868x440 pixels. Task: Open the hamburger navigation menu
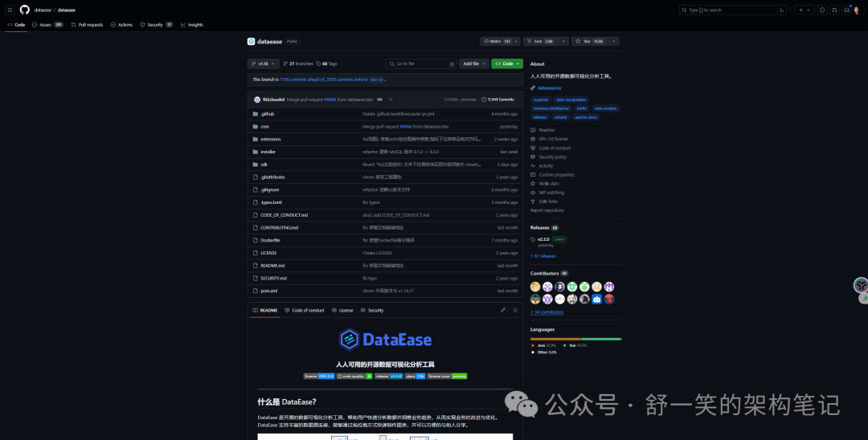(x=10, y=10)
